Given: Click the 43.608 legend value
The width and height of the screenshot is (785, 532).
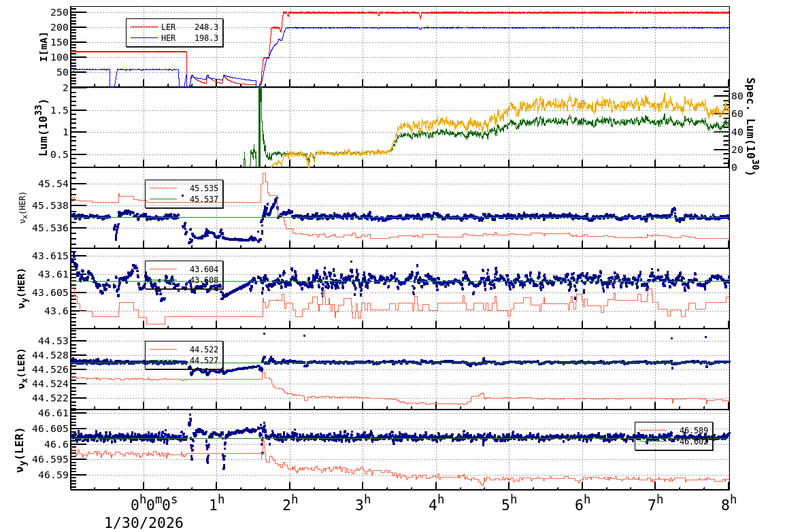Looking at the screenshot, I should [204, 280].
